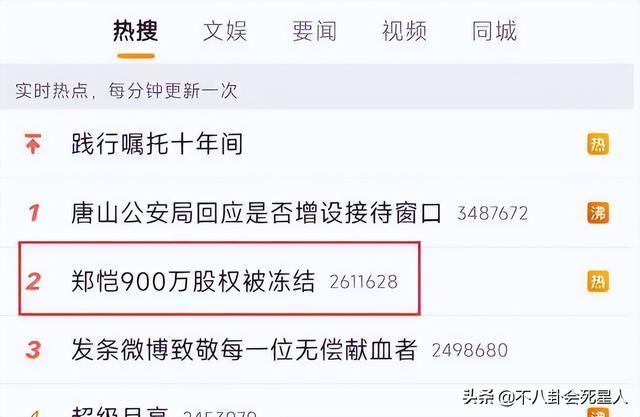640x417 pixels.
Task: Click the rank number 1 icon
Action: point(34,213)
